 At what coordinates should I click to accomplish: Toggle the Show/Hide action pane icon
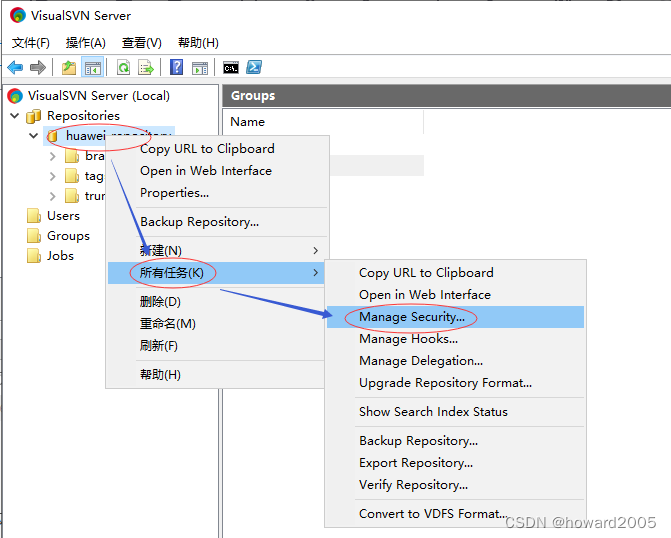[200, 68]
